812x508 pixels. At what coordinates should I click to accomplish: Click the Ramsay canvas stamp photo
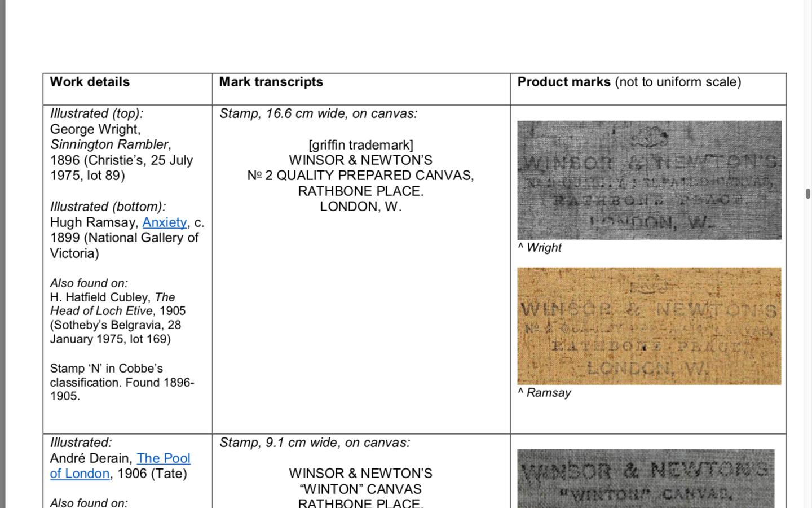[649, 326]
